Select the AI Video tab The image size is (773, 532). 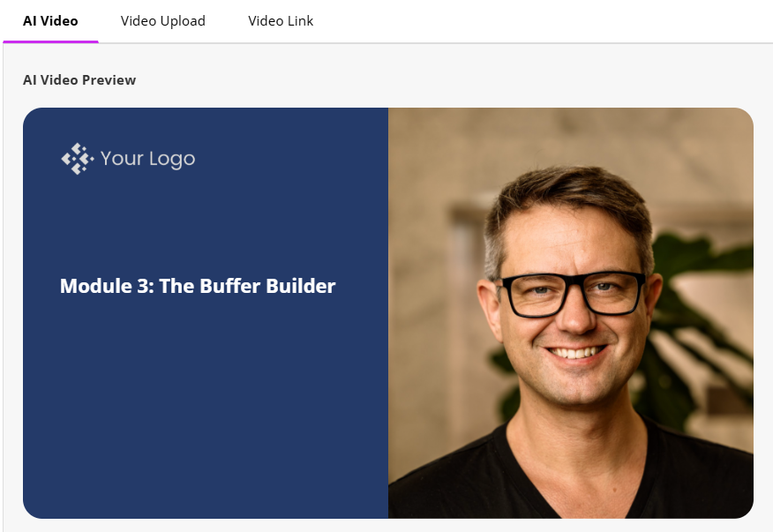coord(50,20)
